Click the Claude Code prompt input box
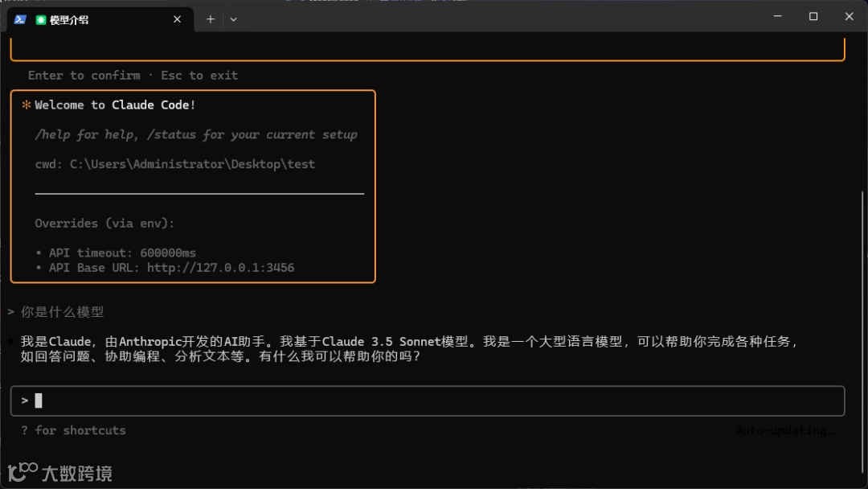 coord(428,401)
